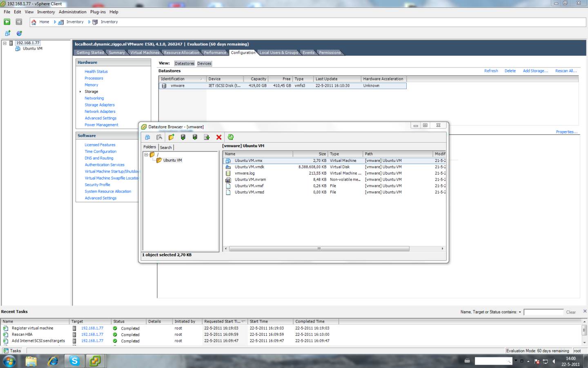
Task: Click completed status icon for Rescan HBA task
Action: coord(115,334)
